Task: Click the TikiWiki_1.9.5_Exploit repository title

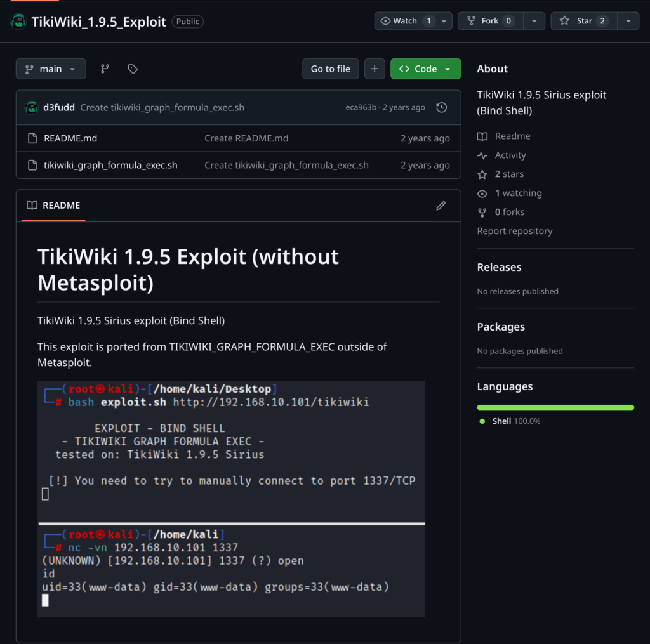Action: click(x=98, y=22)
